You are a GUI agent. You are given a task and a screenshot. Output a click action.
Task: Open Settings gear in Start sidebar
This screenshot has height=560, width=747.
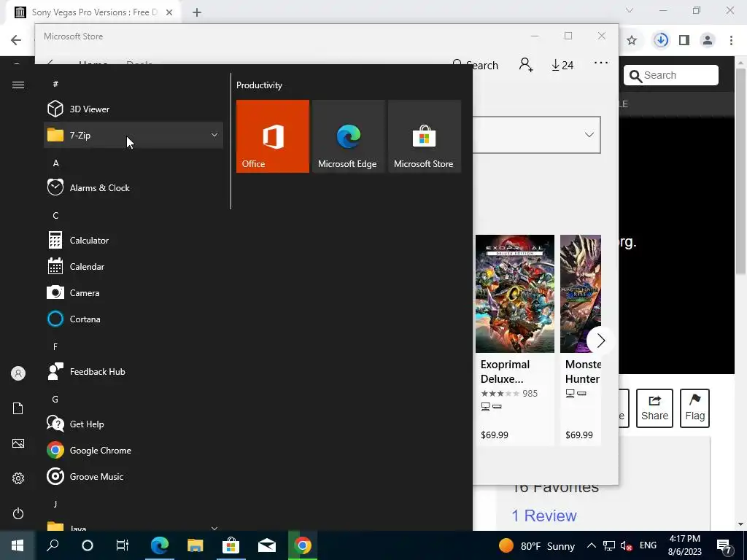[18, 478]
